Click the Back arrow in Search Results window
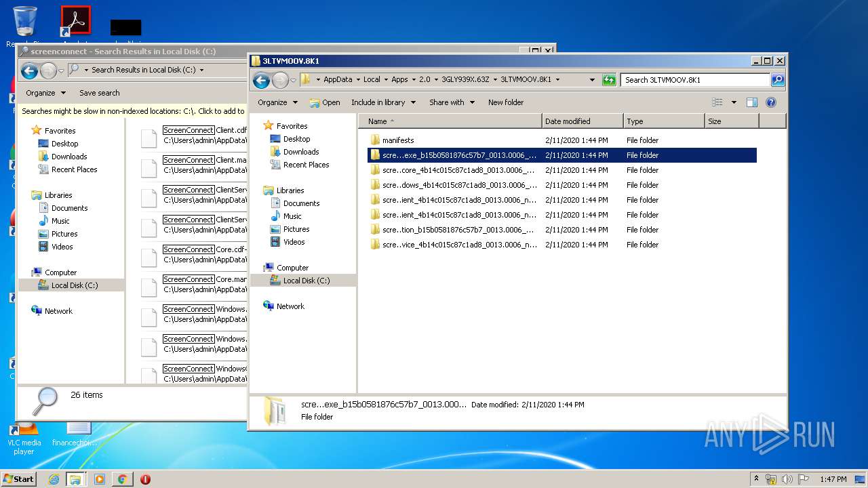The image size is (868, 488). tap(29, 70)
